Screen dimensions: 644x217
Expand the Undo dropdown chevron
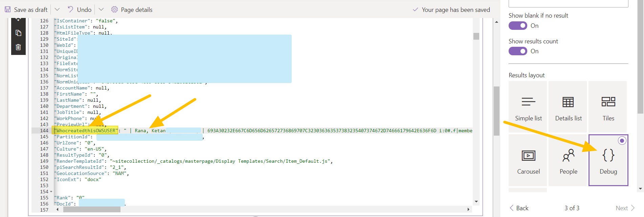coord(101,9)
